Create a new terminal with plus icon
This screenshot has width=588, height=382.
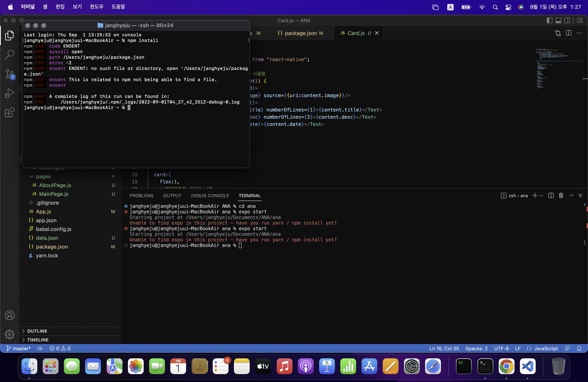535,196
